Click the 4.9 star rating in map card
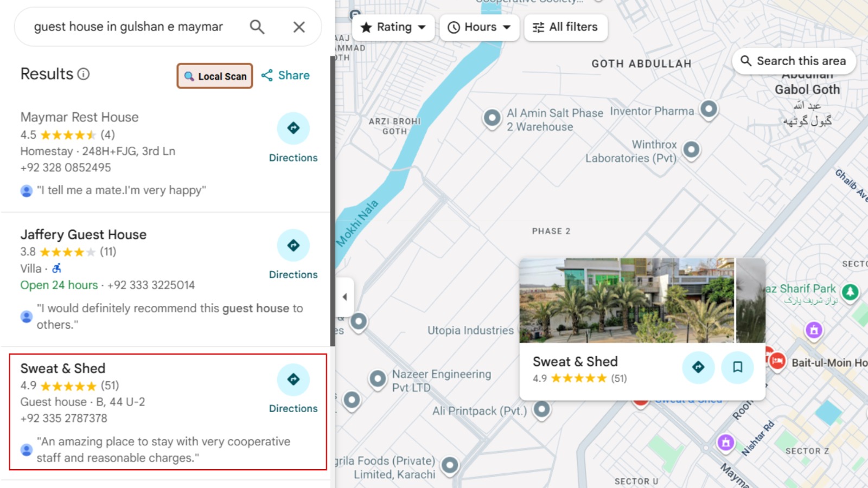 [579, 378]
